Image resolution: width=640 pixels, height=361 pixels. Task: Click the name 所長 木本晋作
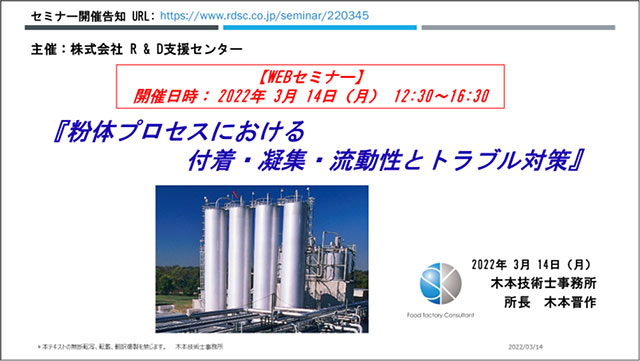[550, 303]
